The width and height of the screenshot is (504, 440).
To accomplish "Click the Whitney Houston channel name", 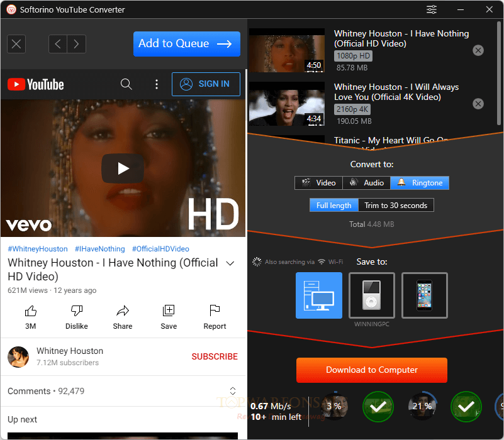I will pos(70,351).
